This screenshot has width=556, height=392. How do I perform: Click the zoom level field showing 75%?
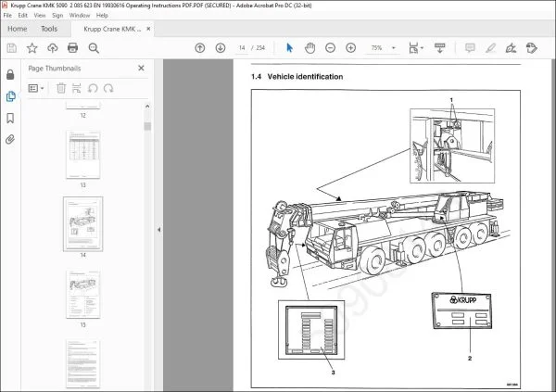coord(376,48)
